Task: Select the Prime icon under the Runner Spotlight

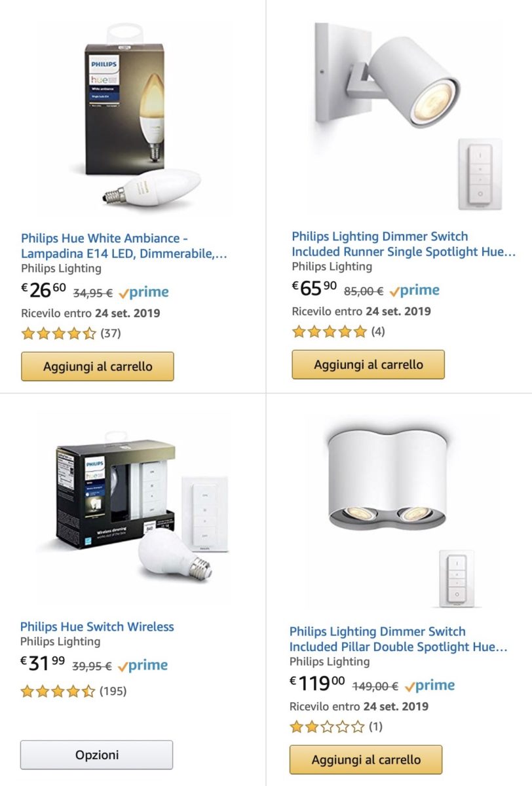Action: (x=417, y=290)
